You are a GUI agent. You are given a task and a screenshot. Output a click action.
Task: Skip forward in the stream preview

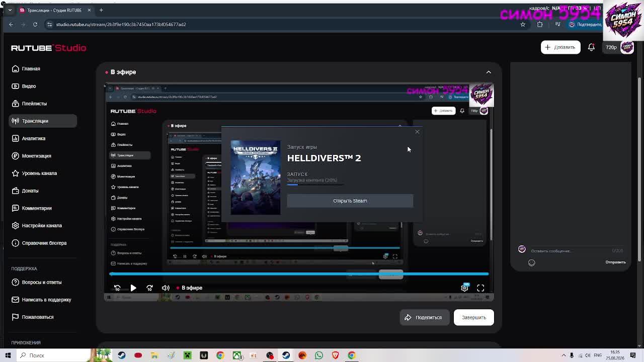tap(149, 288)
